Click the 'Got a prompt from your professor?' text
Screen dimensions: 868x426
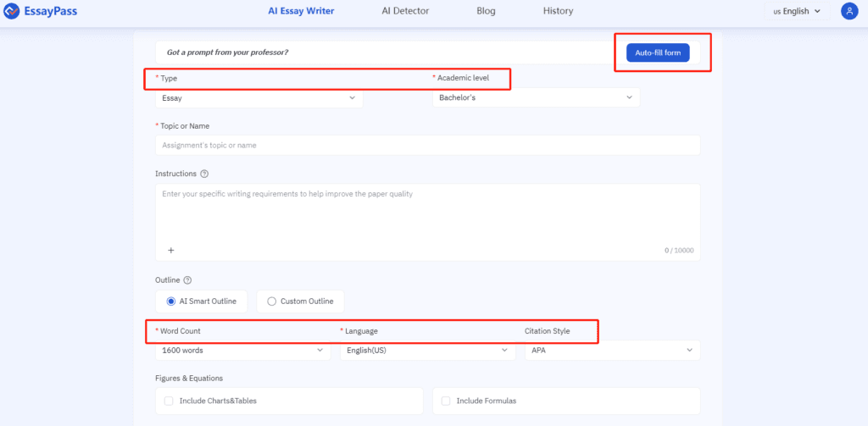click(x=227, y=53)
